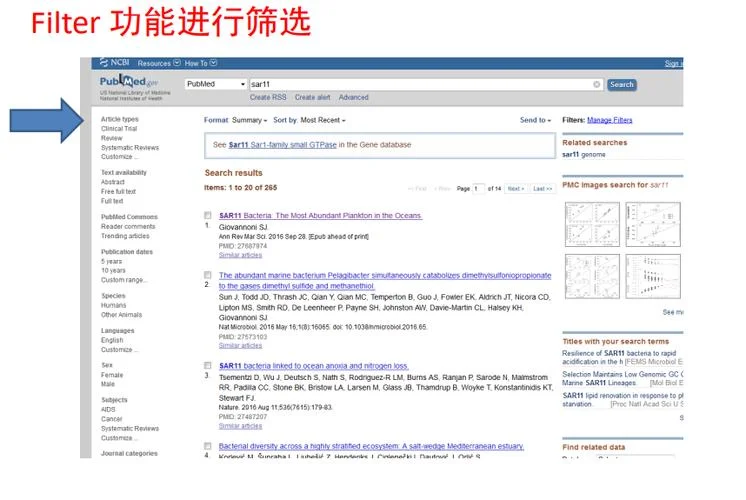Jump to the Last results page

coord(542,189)
